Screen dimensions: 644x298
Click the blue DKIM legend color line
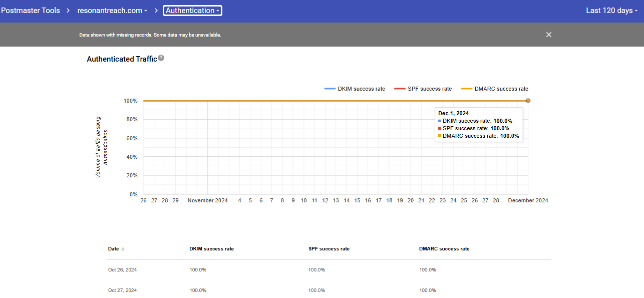coord(330,89)
